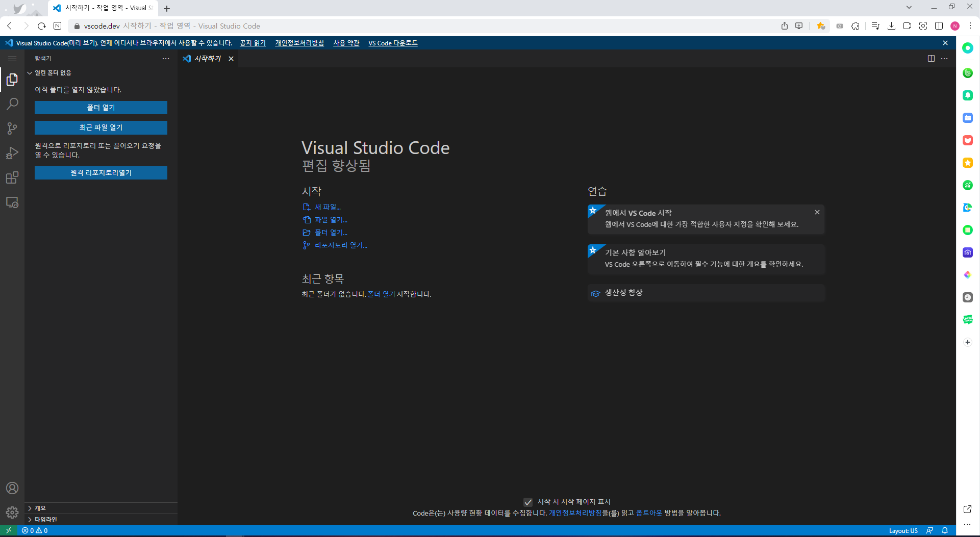Open Accounts menu icon
Image resolution: width=980 pixels, height=537 pixels.
(12, 488)
